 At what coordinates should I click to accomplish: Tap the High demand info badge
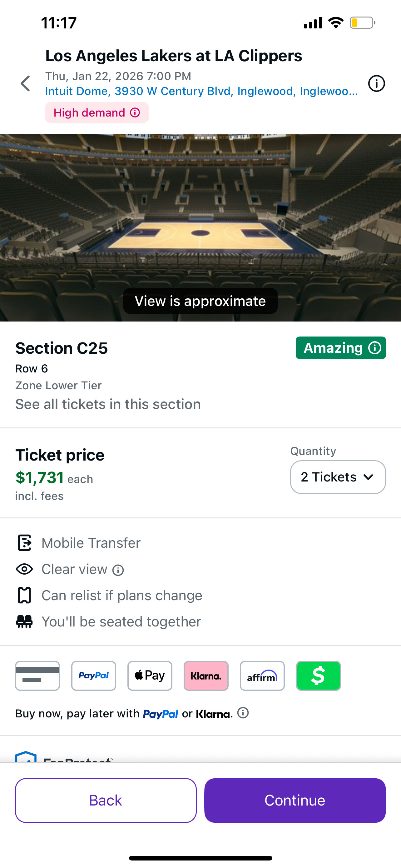[97, 112]
